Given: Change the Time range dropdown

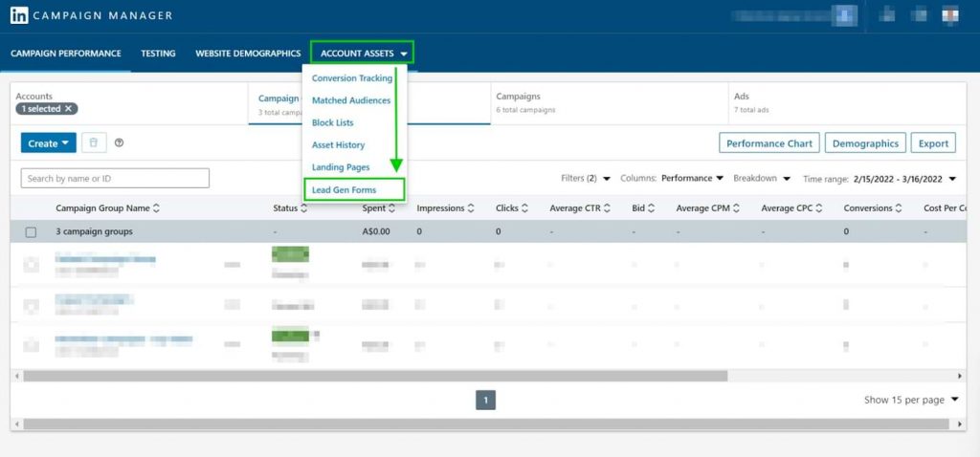Looking at the screenshot, I should coord(880,179).
